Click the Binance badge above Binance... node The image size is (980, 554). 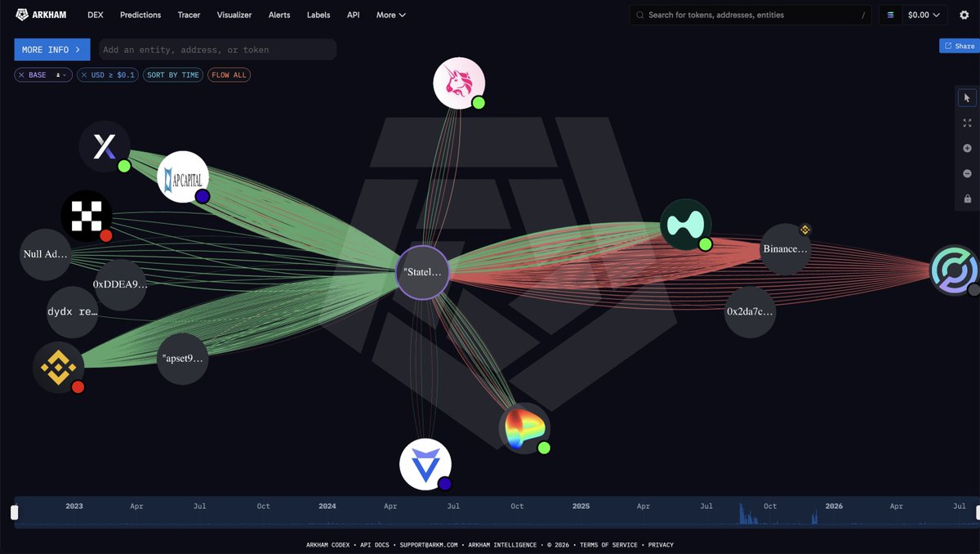804,230
